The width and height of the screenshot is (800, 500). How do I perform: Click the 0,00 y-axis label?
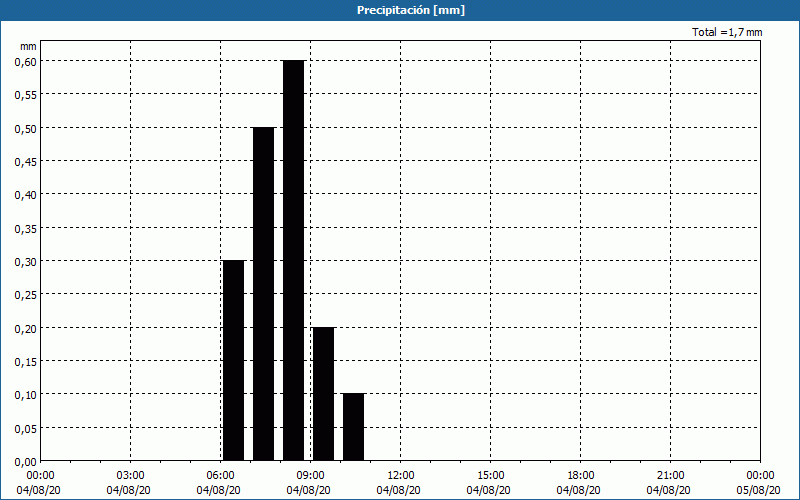click(x=26, y=461)
